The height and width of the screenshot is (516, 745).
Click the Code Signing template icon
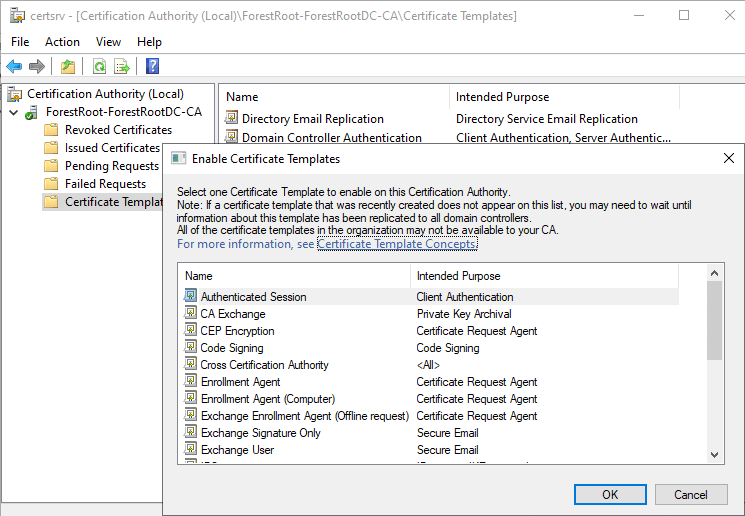191,348
